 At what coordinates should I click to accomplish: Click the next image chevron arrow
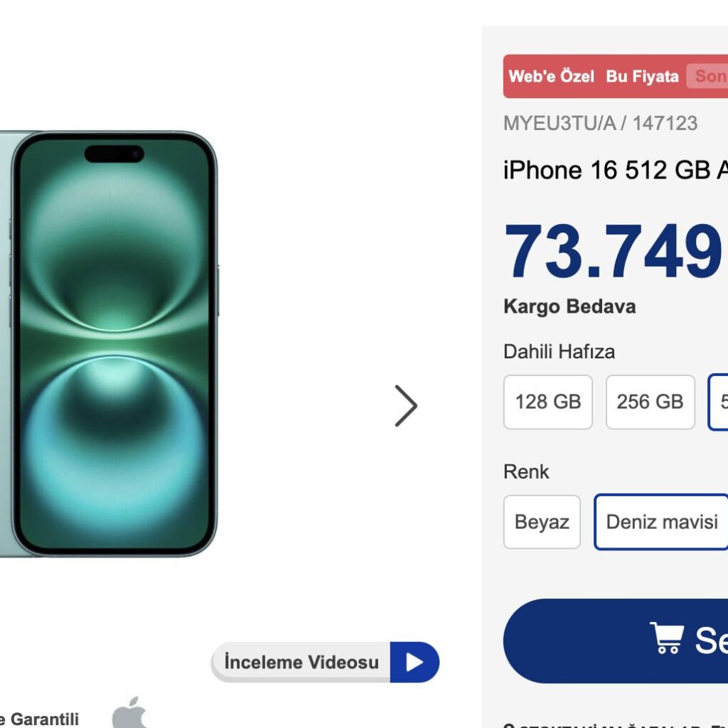406,406
